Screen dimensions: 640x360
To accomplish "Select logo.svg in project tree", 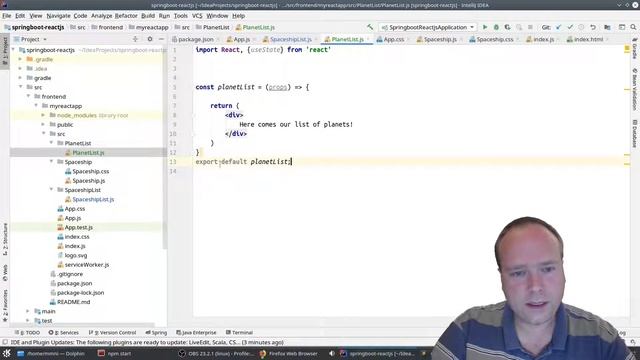I will coord(76,255).
